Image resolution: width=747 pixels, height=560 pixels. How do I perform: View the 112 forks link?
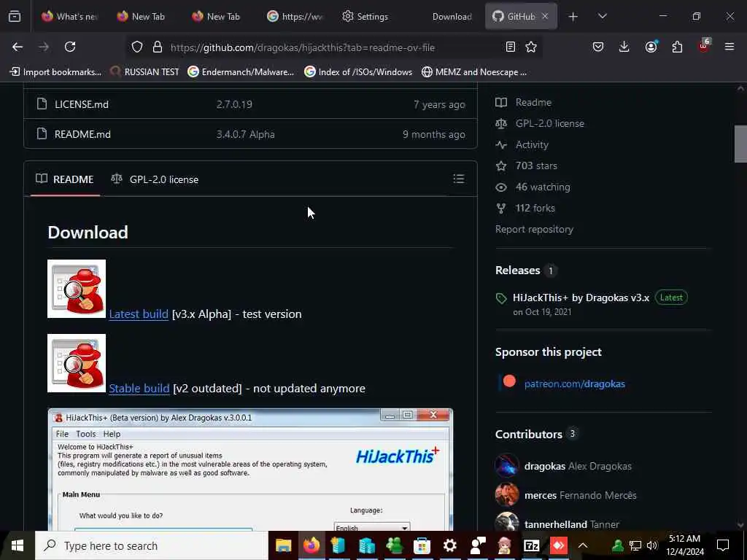tap(535, 208)
